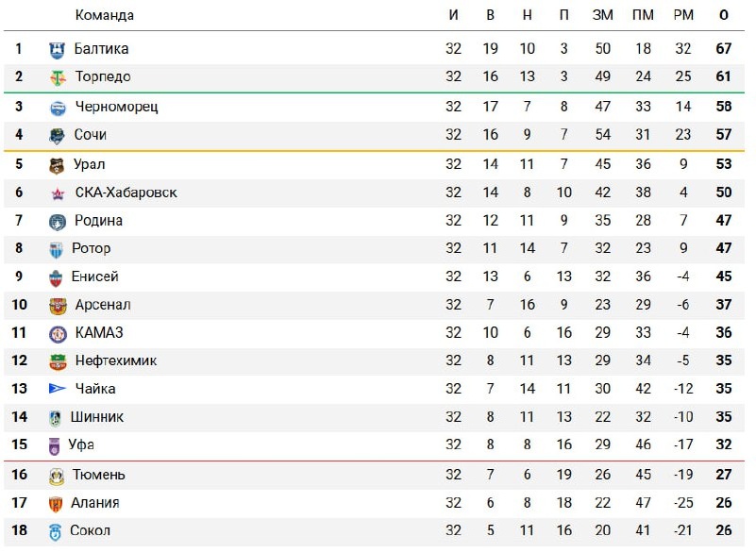Click the Сочи club logo
The height and width of the screenshot is (553, 756).
point(58,136)
